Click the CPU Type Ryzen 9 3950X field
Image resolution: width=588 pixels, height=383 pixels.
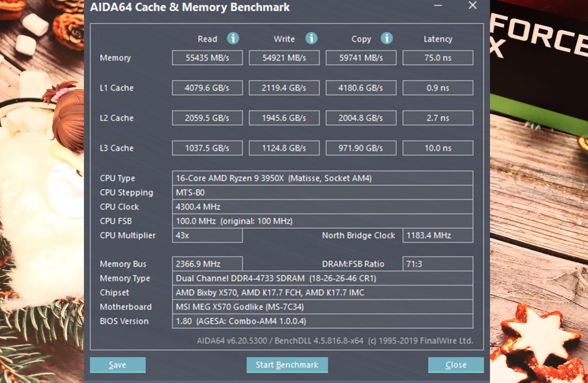pyautogui.click(x=322, y=178)
